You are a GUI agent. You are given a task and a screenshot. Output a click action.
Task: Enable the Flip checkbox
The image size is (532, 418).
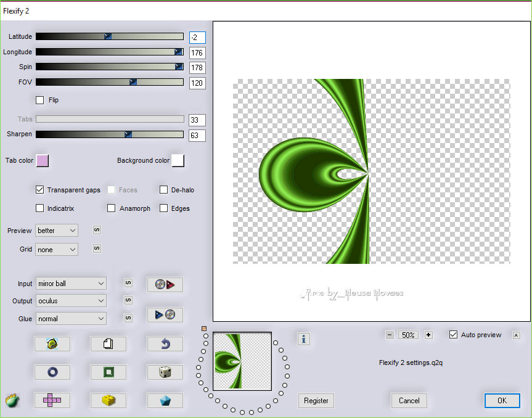tap(39, 100)
